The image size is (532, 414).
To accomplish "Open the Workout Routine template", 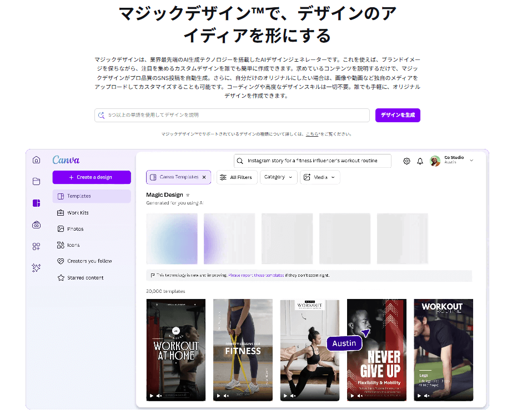I will click(x=444, y=350).
